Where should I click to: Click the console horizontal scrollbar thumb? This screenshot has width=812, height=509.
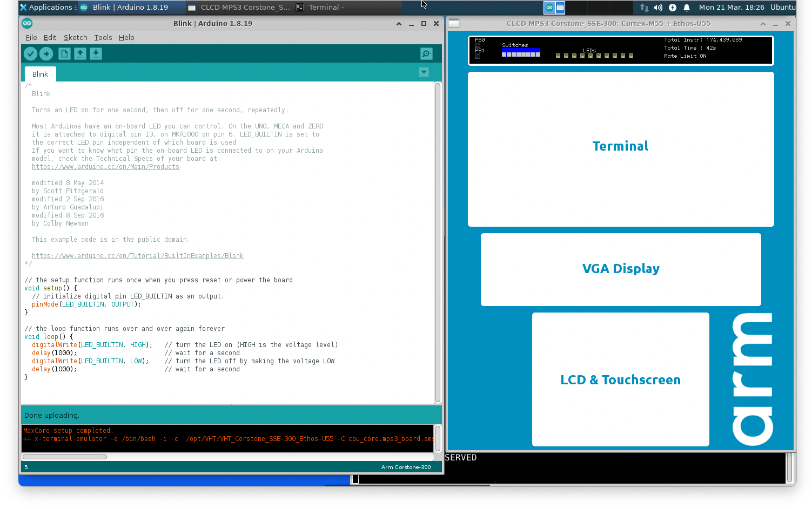coord(65,457)
